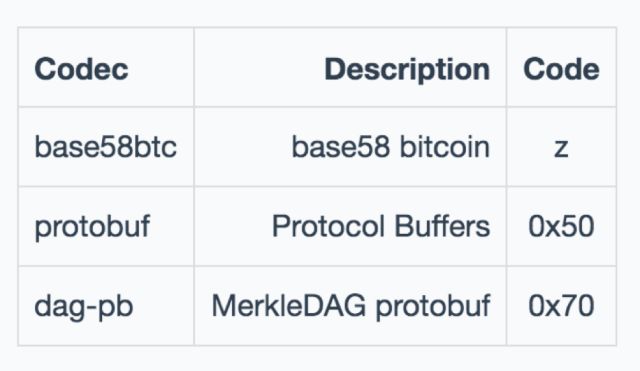Click the word 'MerkleDAG' in the description
640x371 pixels.
(289, 305)
